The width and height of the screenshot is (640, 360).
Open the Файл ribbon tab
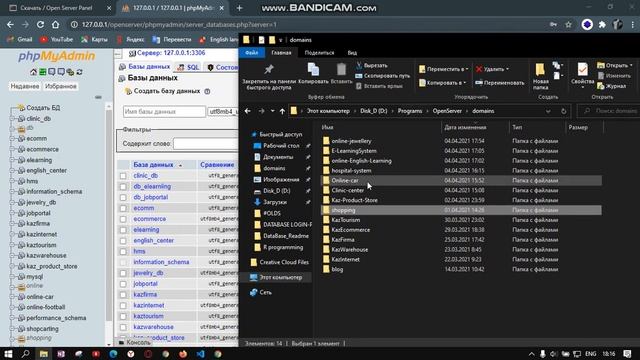[251, 53]
